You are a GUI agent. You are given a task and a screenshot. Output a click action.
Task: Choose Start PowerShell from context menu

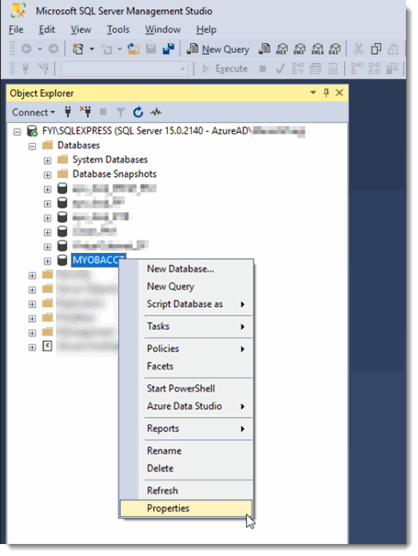coord(186,388)
